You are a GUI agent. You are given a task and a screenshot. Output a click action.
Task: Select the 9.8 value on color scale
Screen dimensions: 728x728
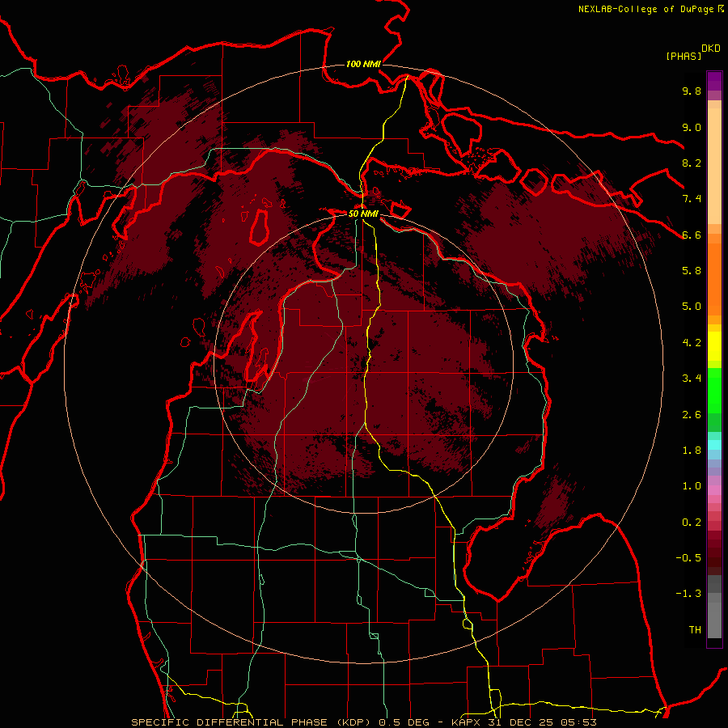[x=692, y=91]
